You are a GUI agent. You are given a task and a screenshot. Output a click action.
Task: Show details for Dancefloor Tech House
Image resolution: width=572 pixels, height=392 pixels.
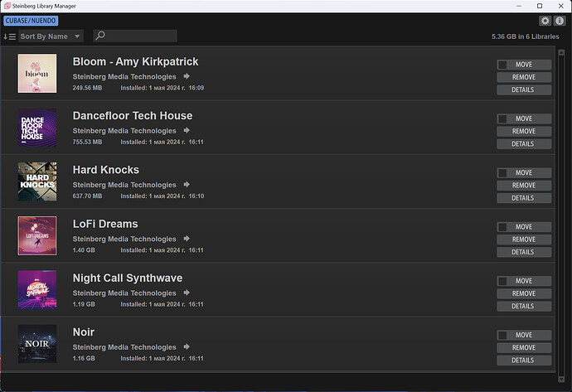(x=524, y=143)
